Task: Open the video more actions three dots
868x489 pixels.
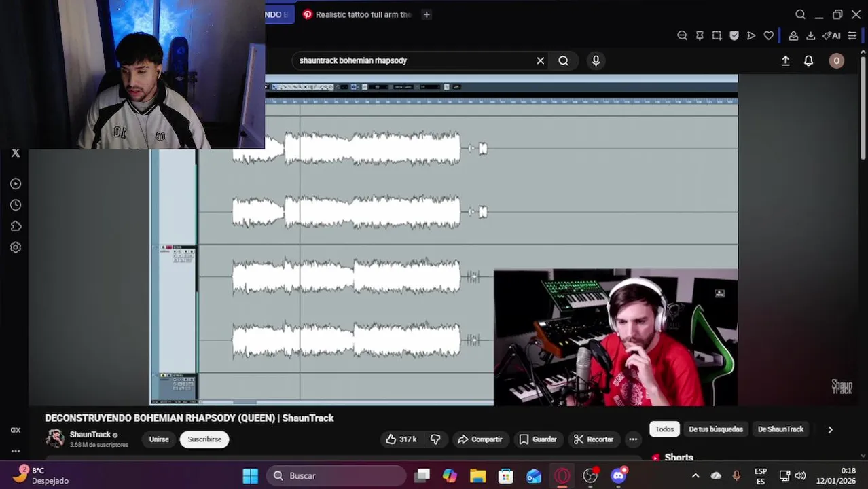Action: 633,439
